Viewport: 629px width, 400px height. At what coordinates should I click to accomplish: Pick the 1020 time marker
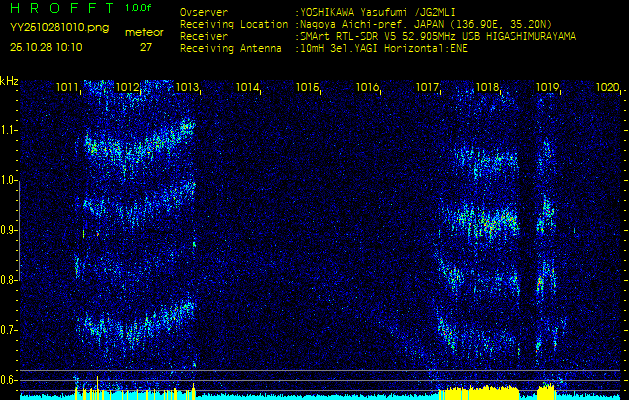pos(607,88)
